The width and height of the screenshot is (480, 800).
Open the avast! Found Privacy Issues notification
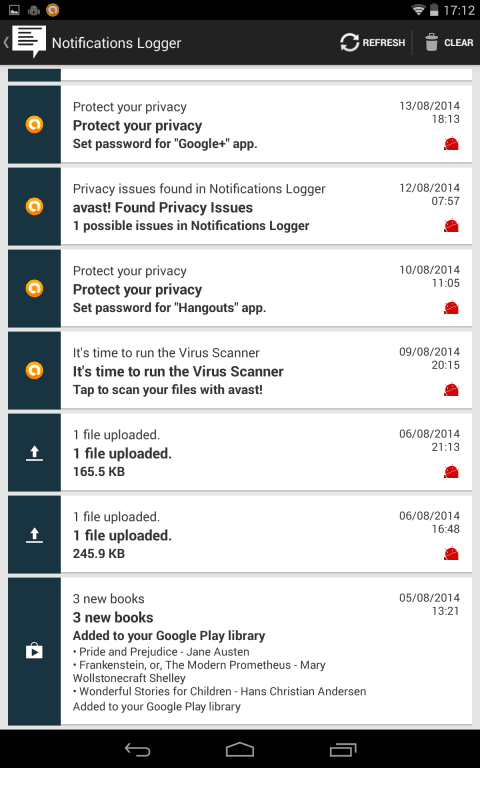pyautogui.click(x=240, y=207)
